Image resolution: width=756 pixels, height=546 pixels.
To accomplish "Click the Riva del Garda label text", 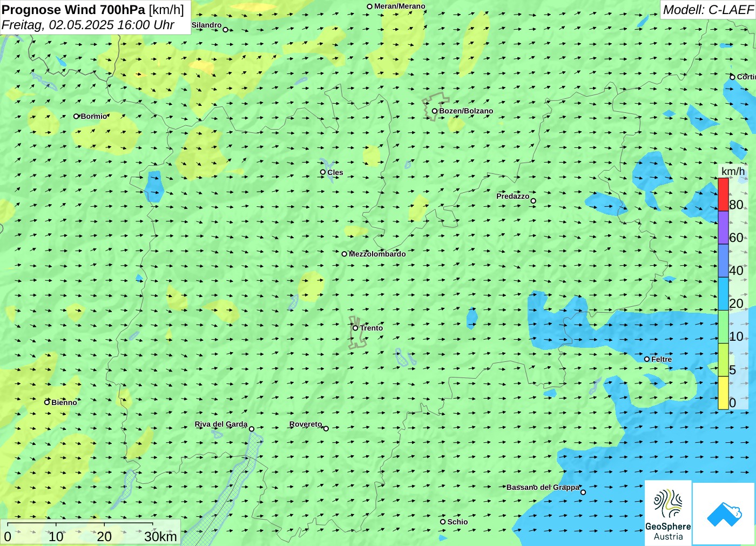I will pos(221,424).
